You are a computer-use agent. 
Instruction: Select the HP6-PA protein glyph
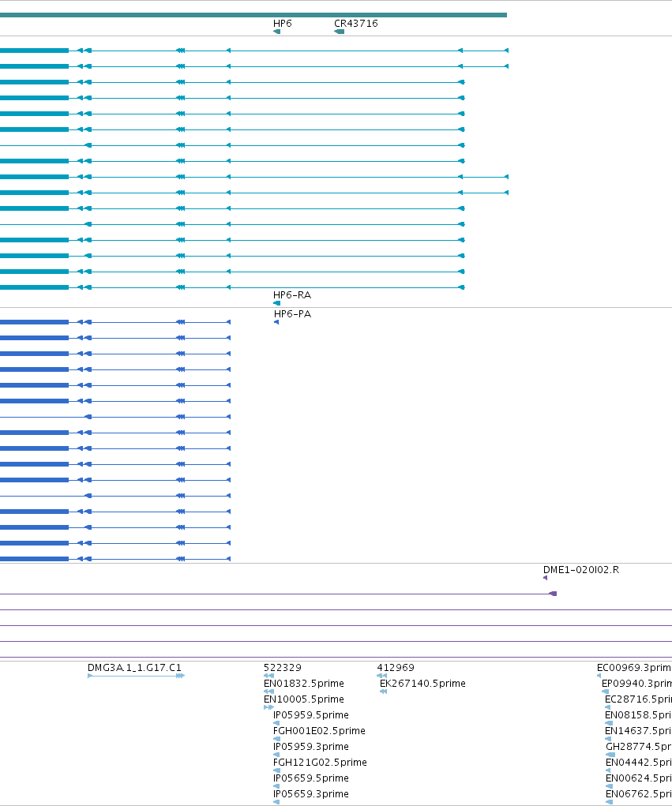(x=276, y=322)
